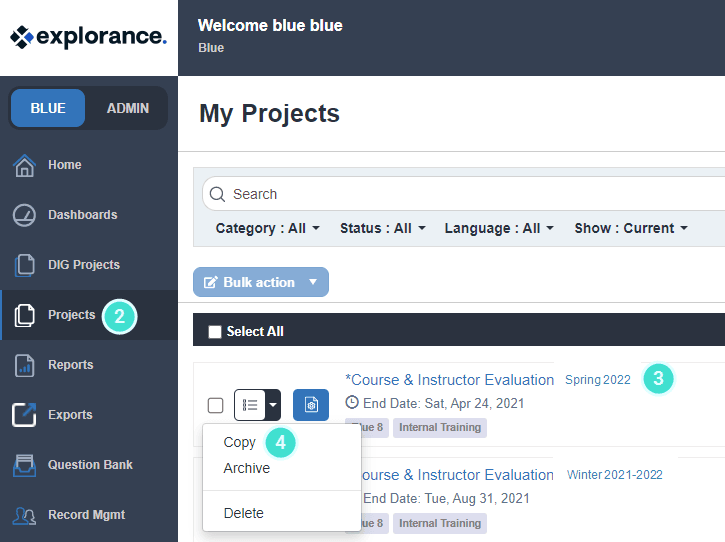Open Question Bank in the sidebar
The width and height of the screenshot is (725, 542).
(90, 464)
